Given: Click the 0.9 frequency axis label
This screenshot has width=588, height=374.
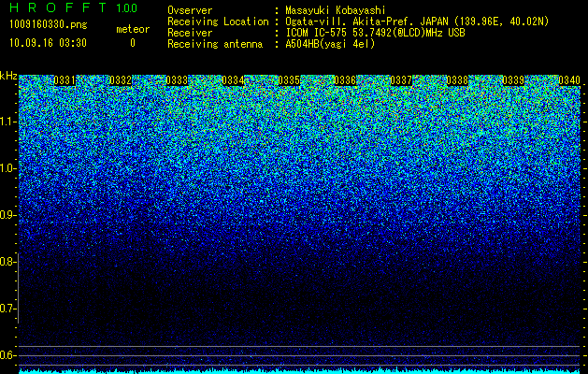Looking at the screenshot, I should click(8, 215).
